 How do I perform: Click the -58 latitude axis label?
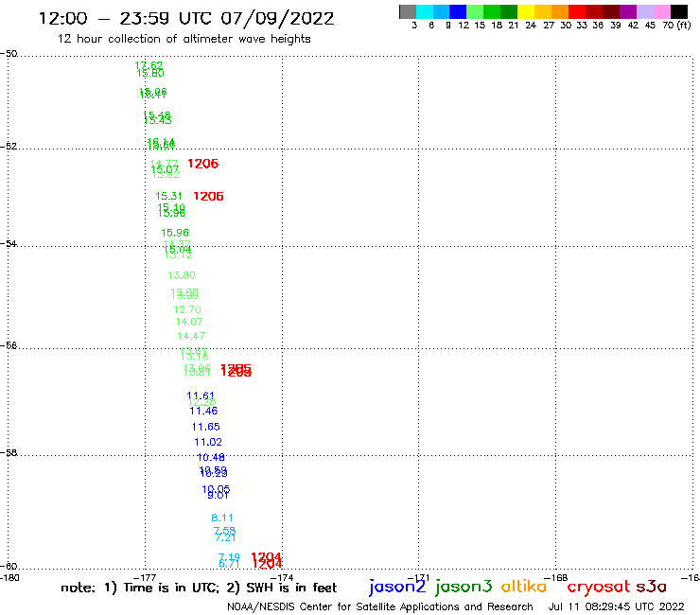[x=9, y=452]
